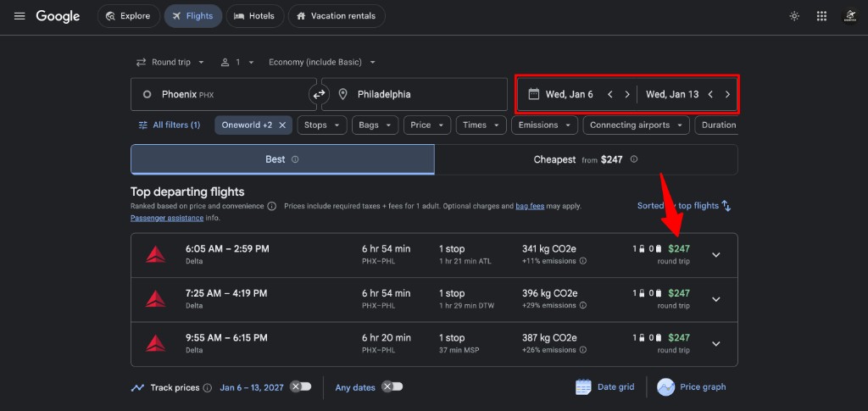Open Economy (include Basic) class dropdown
Image resolution: width=868 pixels, height=411 pixels.
pos(322,62)
